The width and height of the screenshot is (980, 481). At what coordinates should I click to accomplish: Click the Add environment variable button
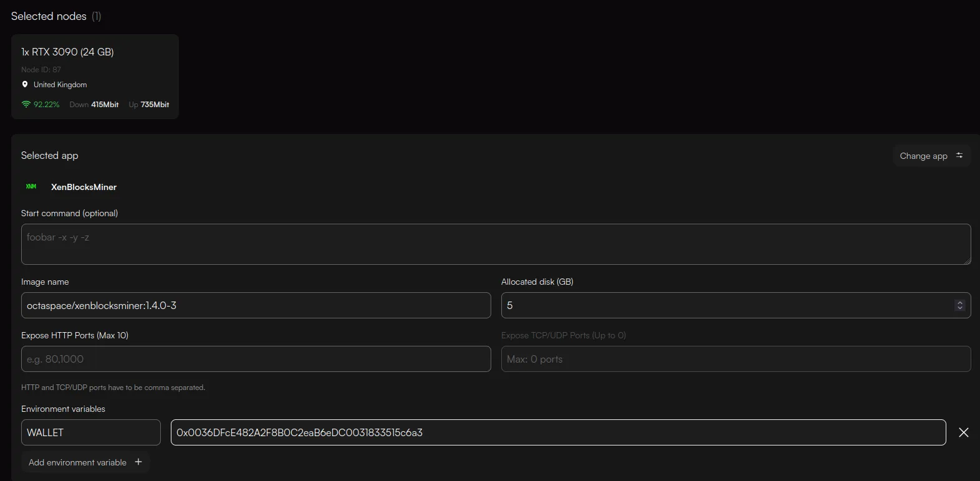coord(85,462)
